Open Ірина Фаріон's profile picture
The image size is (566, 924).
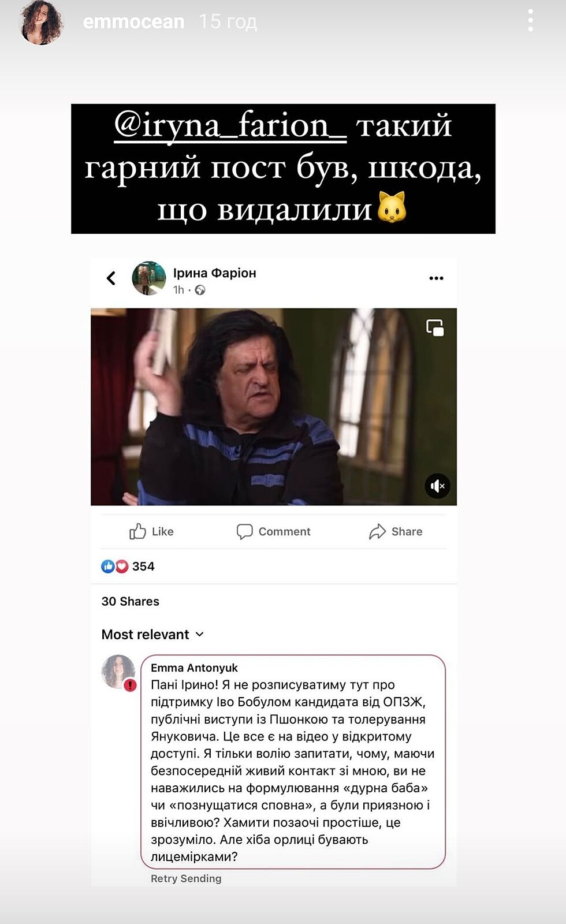point(148,278)
